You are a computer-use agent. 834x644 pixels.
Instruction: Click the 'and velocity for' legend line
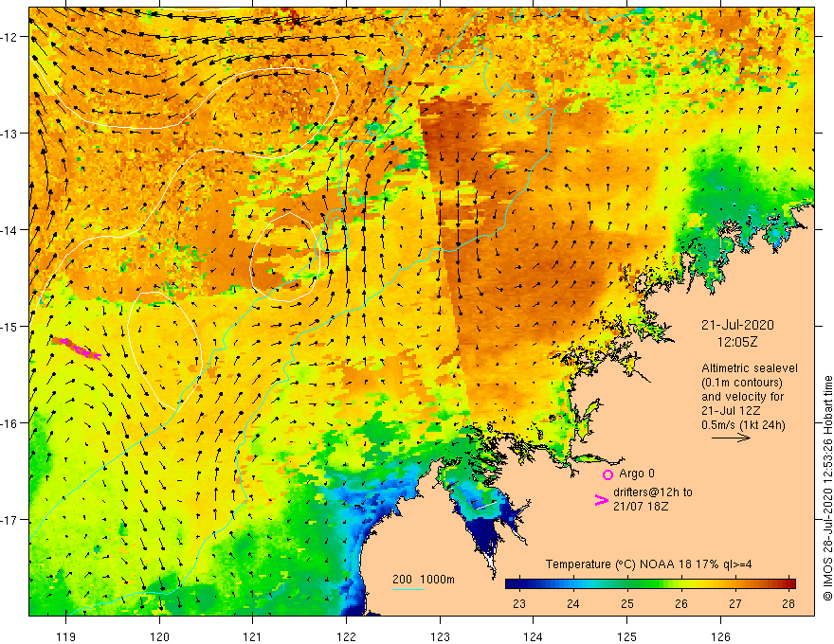click(x=742, y=397)
